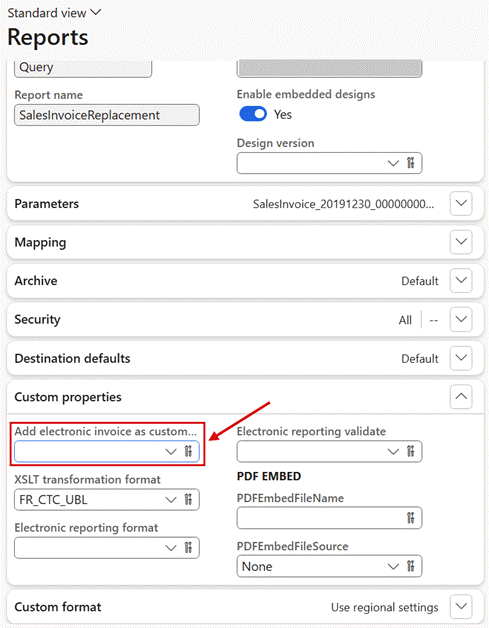Click the Custom properties header
Viewport: 489px width, 628px height.
[68, 397]
